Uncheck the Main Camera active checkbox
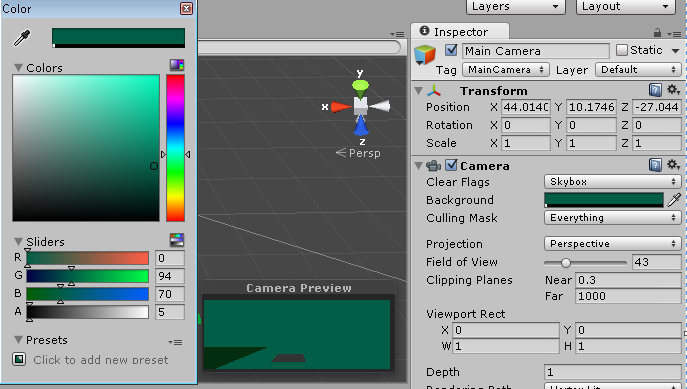Image resolution: width=687 pixels, height=389 pixels. coord(451,50)
